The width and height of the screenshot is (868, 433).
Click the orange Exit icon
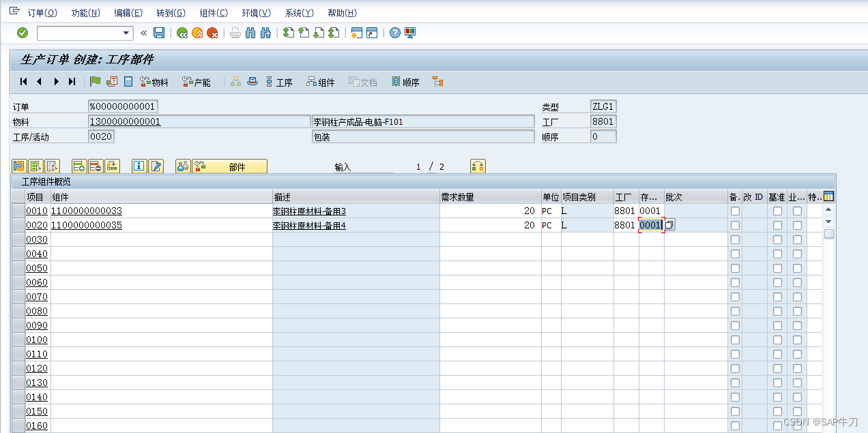197,33
